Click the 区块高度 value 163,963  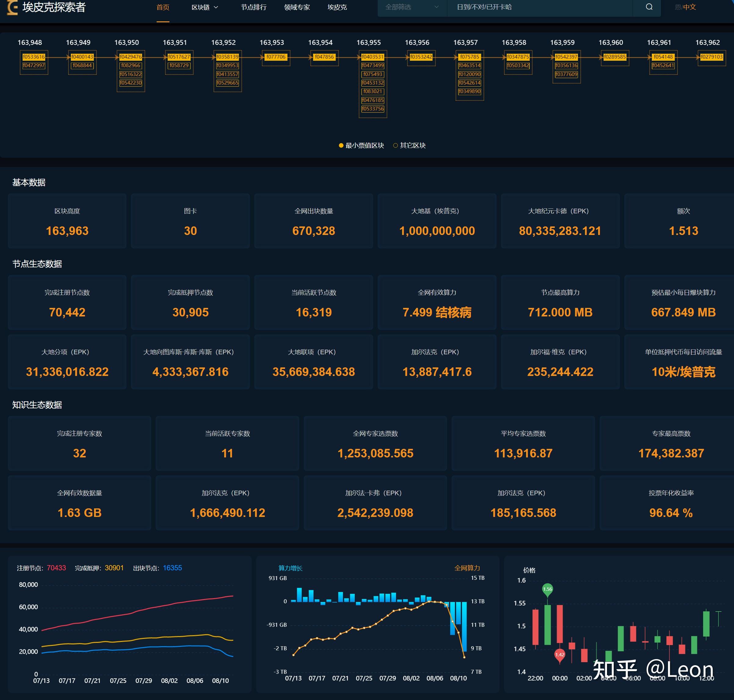pyautogui.click(x=67, y=231)
